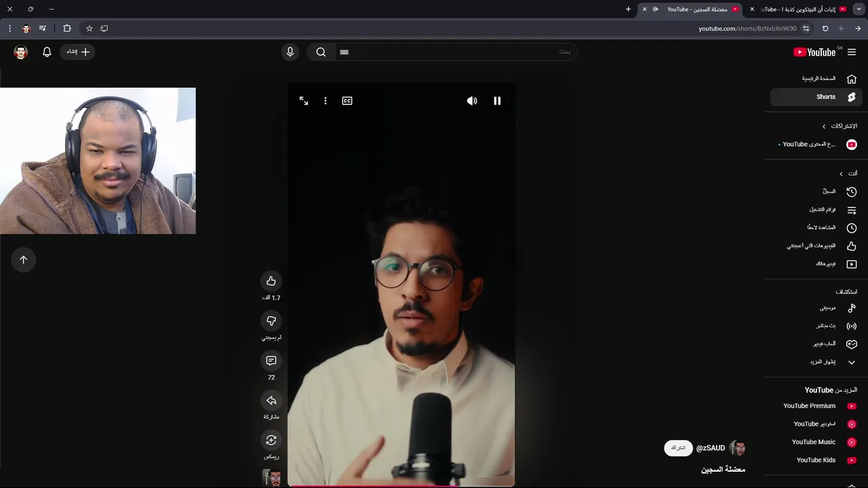Screen dimensions: 868x488
Task: Open the YouTube channel subscription entry
Action: click(x=816, y=144)
